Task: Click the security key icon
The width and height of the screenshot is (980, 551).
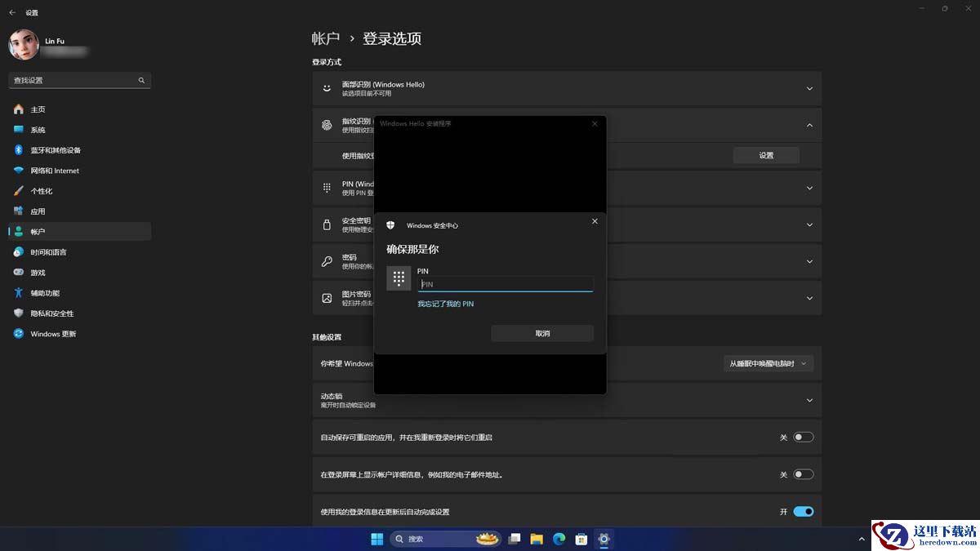Action: (x=327, y=224)
